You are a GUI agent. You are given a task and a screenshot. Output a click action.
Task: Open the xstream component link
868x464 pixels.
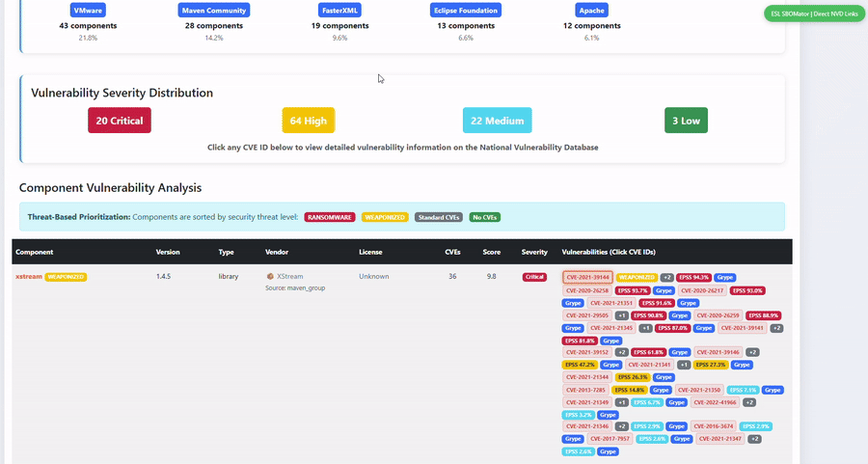(x=29, y=276)
